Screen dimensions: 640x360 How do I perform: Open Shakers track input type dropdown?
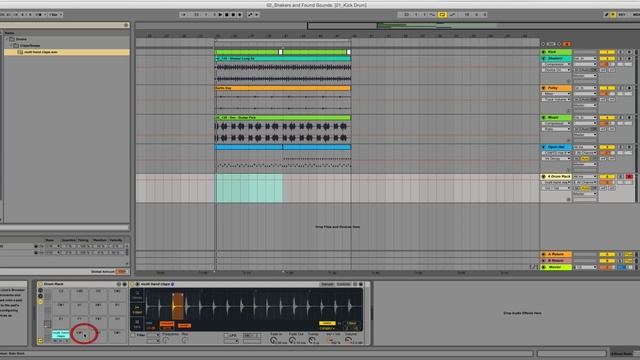click(x=585, y=59)
